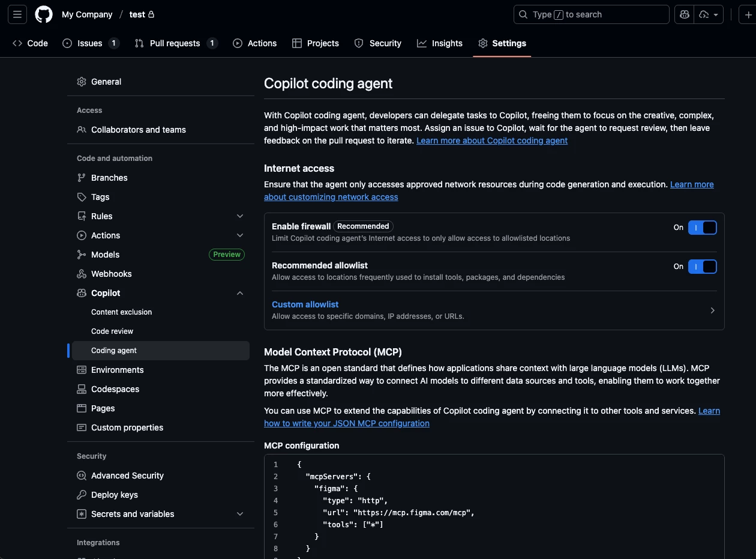Expand Secrets and variables chevron
Screen dimensions: 756x559
(240, 514)
